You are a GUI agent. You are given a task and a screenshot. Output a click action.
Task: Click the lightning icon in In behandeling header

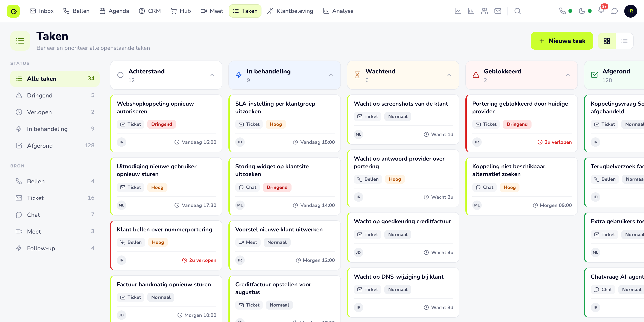tap(239, 75)
